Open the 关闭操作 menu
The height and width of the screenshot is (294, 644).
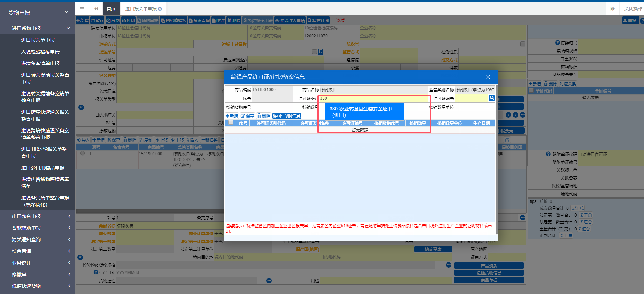coord(633,9)
